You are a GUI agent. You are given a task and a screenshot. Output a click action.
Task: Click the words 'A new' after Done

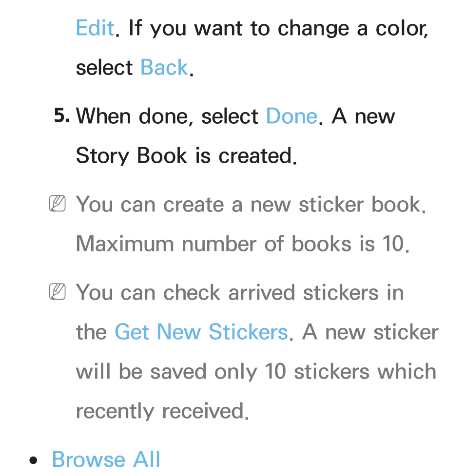(363, 116)
